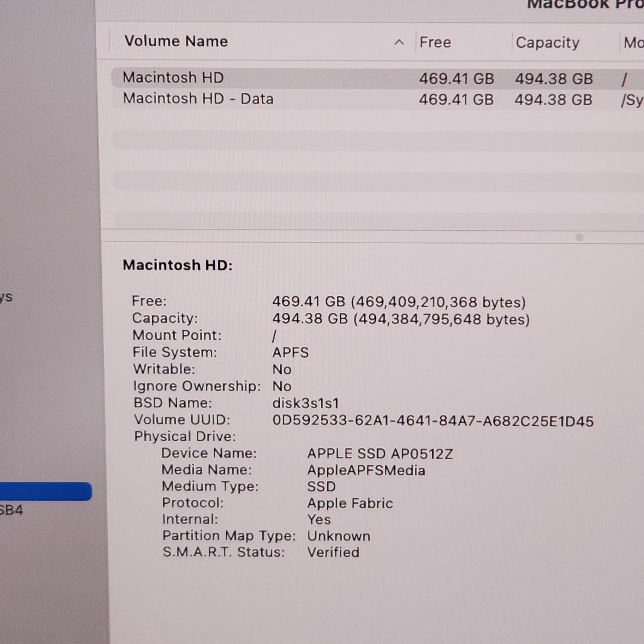Image resolution: width=644 pixels, height=644 pixels.
Task: Sort volumes by the Capacity column
Action: click(x=547, y=42)
